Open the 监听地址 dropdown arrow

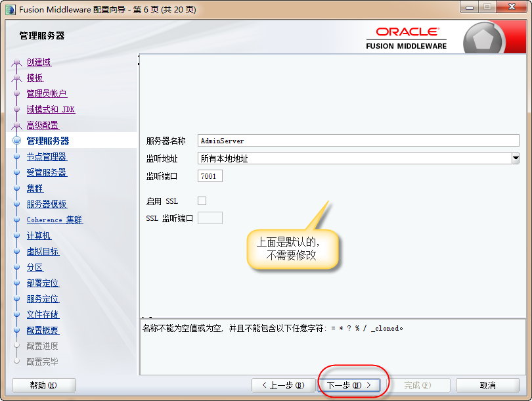coord(516,158)
